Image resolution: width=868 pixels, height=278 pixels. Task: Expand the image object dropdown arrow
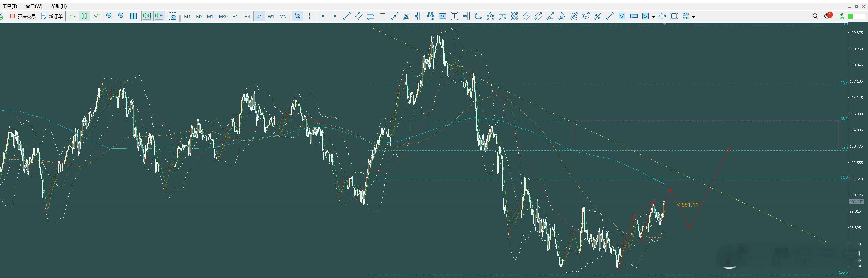click(x=653, y=17)
